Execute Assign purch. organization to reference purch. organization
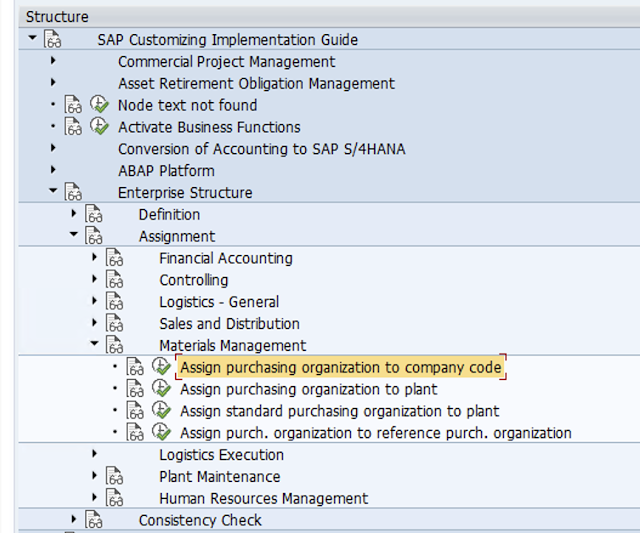640x533 pixels. 161,431
